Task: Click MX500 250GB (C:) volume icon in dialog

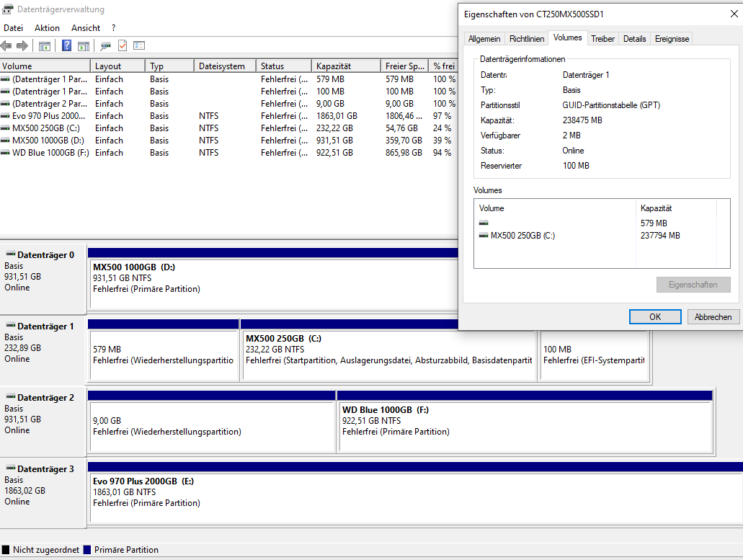Action: point(484,236)
